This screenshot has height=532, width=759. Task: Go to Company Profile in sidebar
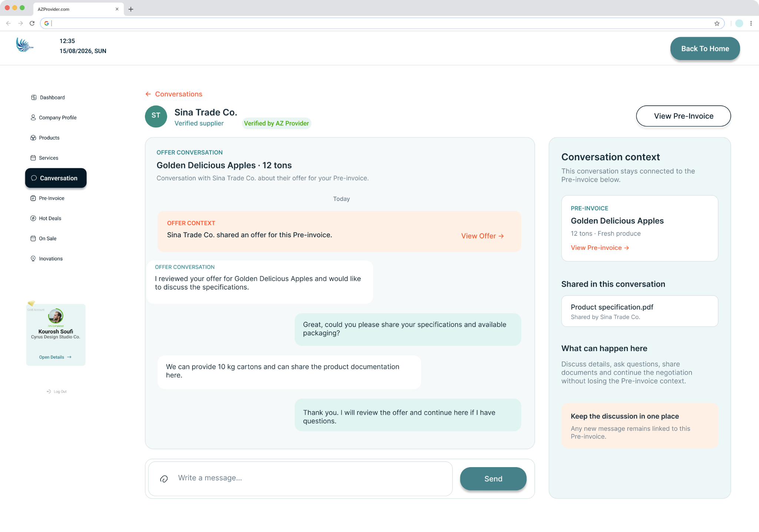pyautogui.click(x=53, y=118)
